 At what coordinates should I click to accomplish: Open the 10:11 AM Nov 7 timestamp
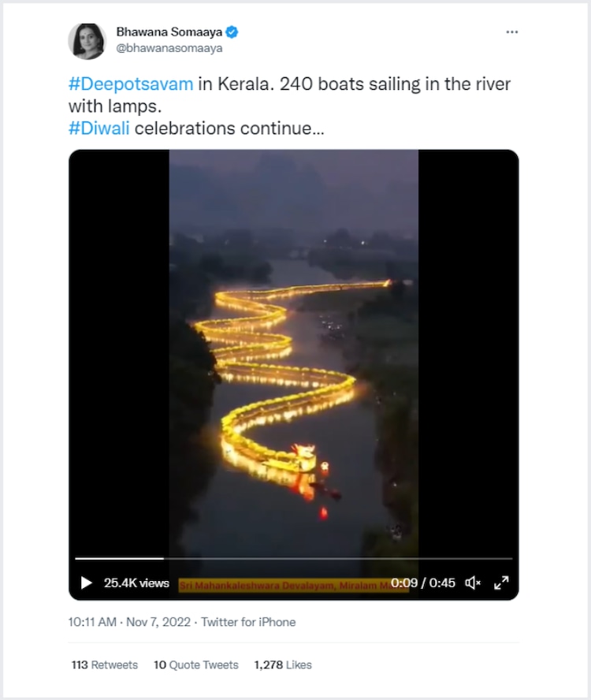click(x=129, y=622)
